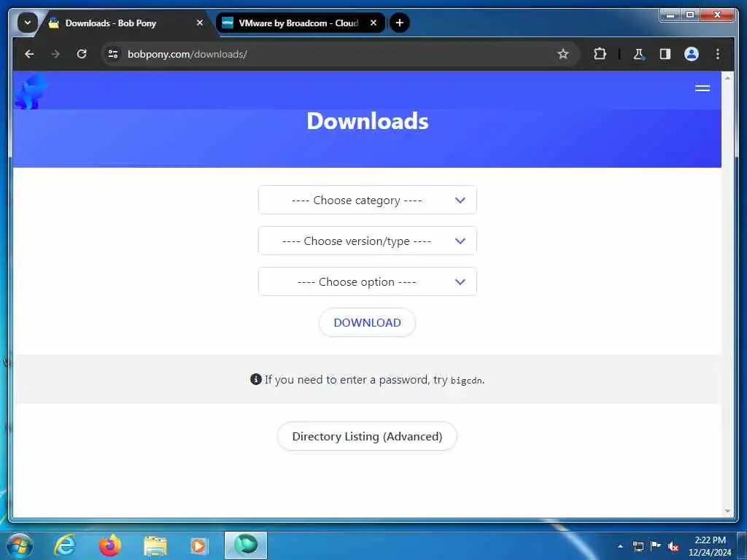Switch to VMware by Broadcom tab
747x560 pixels.
[301, 23]
